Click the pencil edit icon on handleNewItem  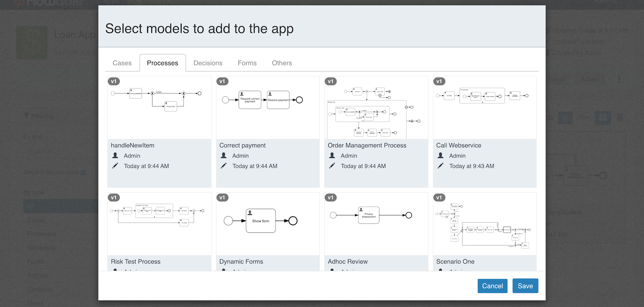point(115,166)
